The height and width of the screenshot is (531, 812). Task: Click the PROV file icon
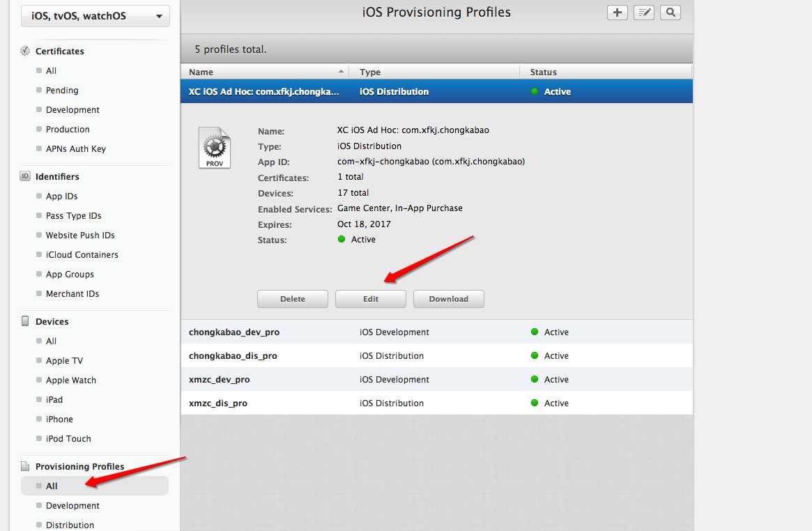(215, 148)
